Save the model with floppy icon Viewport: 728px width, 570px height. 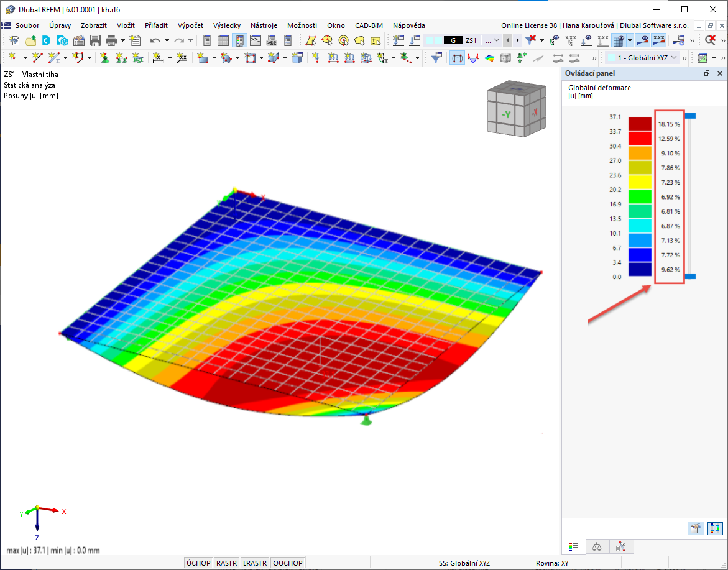[x=94, y=41]
